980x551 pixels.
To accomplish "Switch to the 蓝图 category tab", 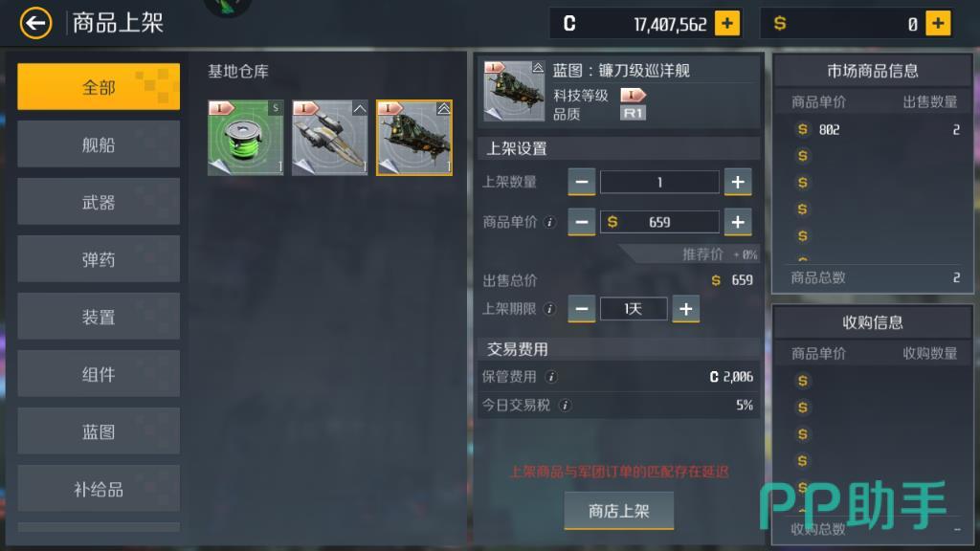I will click(99, 431).
